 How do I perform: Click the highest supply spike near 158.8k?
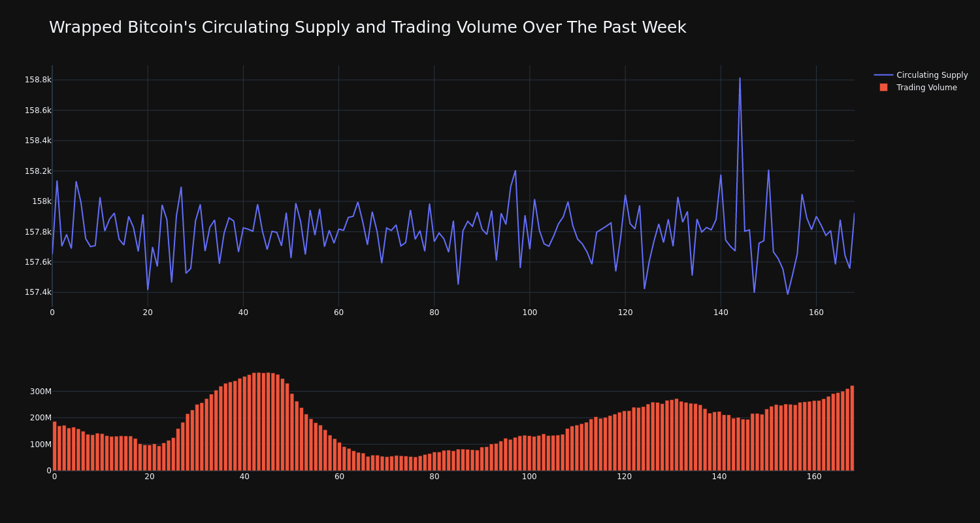(740, 78)
